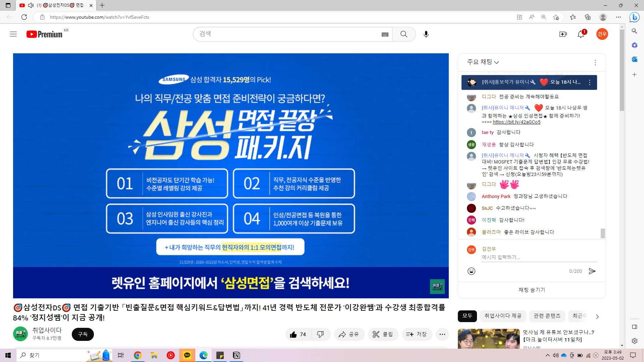The image size is (644, 362).
Task: View site information lock icon
Action: 42,17
